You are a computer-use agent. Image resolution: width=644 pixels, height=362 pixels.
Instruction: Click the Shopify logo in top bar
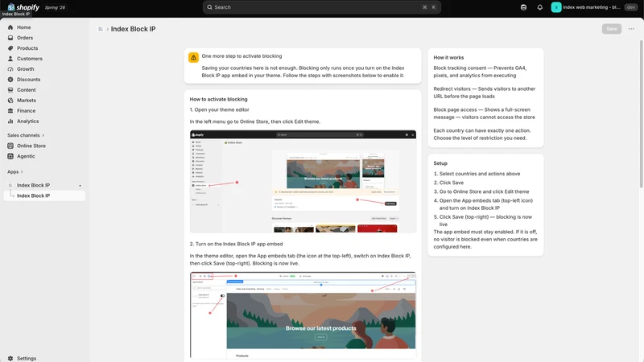pos(23,7)
